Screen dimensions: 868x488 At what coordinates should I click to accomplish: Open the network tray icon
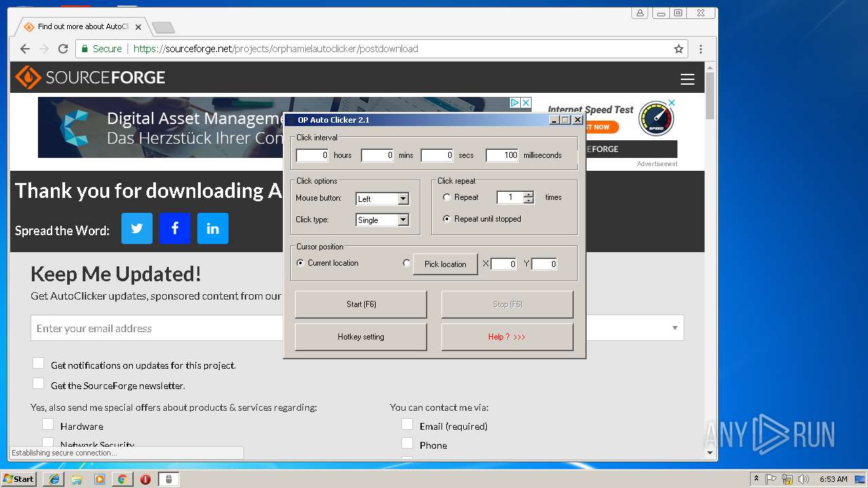click(787, 479)
